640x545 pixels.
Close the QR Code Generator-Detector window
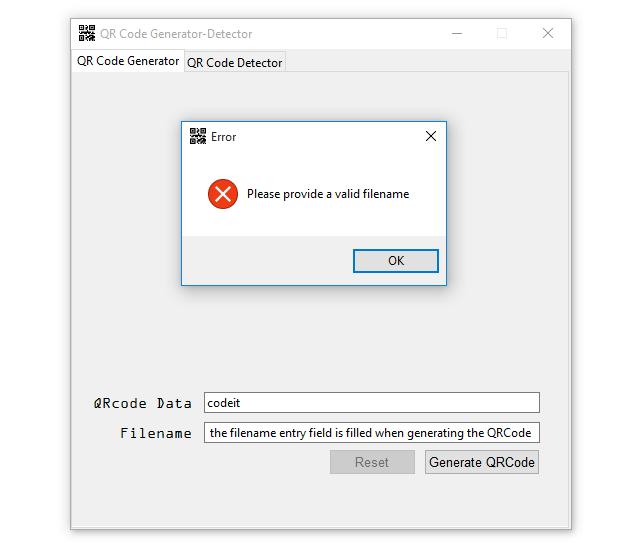548,33
